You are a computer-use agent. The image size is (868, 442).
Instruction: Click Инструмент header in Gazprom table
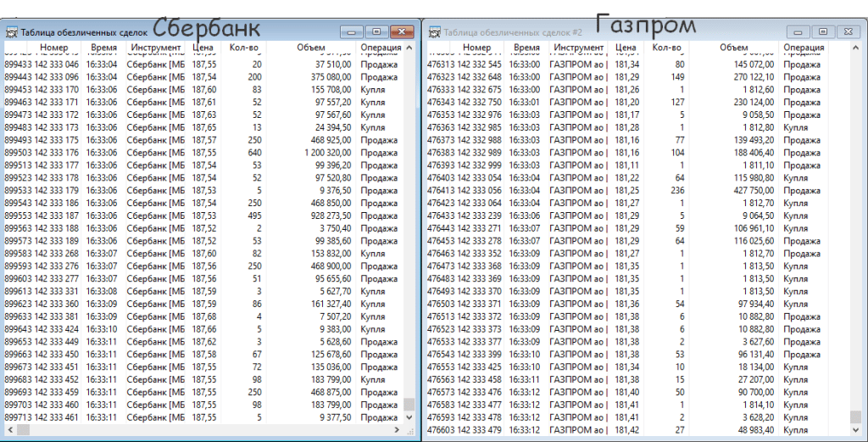coord(581,48)
